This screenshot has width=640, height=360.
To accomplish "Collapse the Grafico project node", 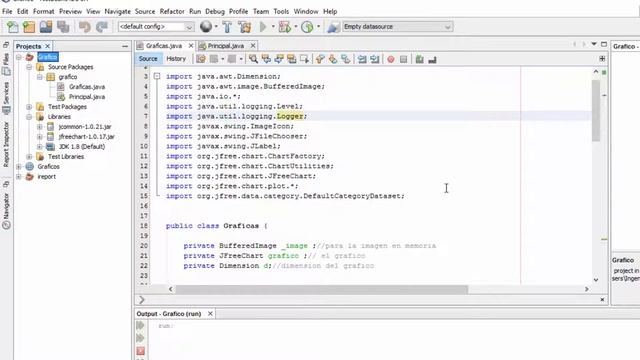I will [x=19, y=57].
